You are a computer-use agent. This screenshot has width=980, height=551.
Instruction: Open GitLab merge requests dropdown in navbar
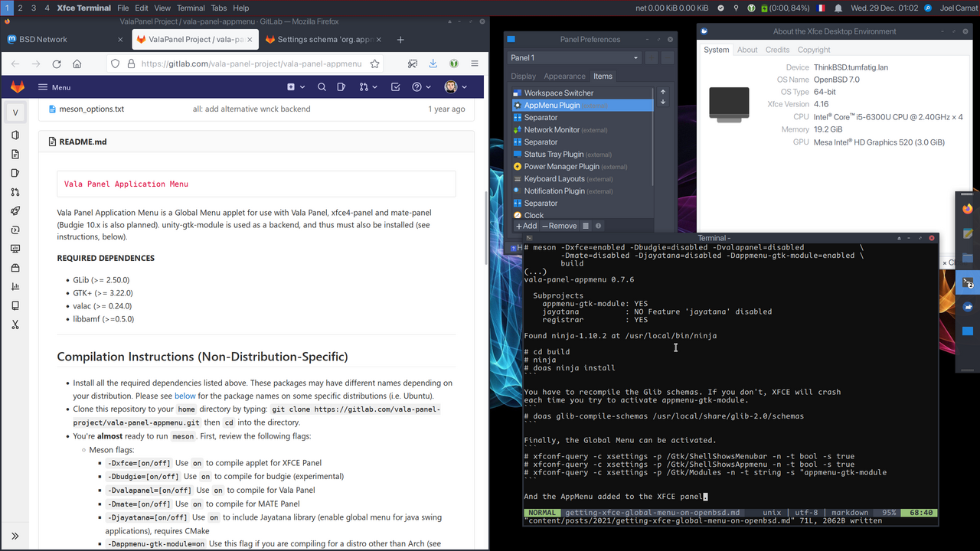click(x=367, y=87)
